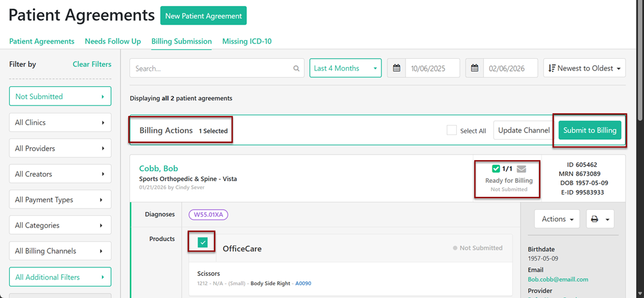Click the W55.01XA diagnosis tag
644x298 pixels.
click(209, 215)
